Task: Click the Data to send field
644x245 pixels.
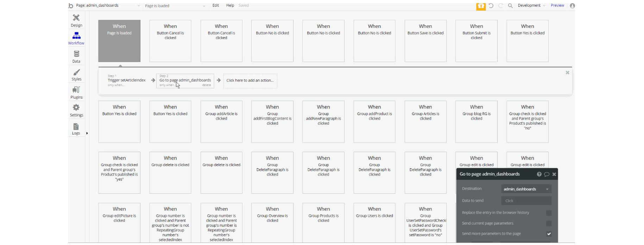Action: 526,201
